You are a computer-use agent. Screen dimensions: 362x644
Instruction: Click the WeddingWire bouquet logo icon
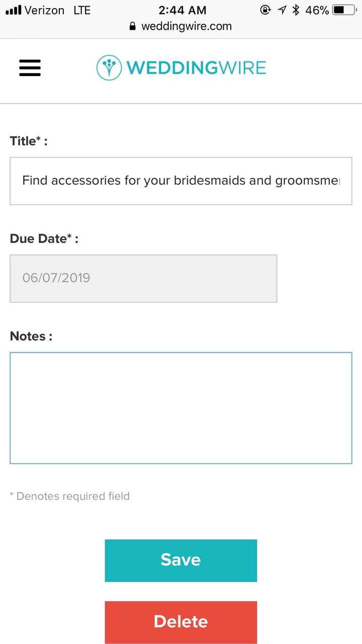[x=109, y=68]
